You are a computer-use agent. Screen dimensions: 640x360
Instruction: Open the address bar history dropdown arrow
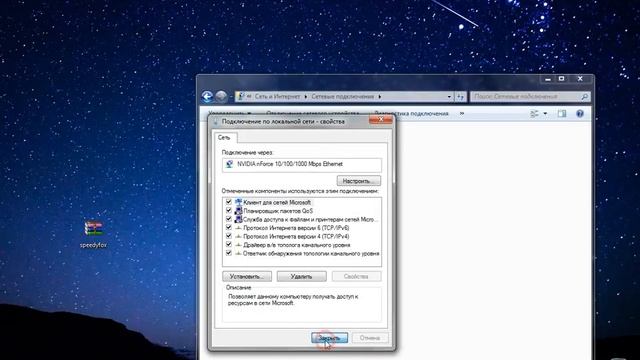pyautogui.click(x=449, y=97)
